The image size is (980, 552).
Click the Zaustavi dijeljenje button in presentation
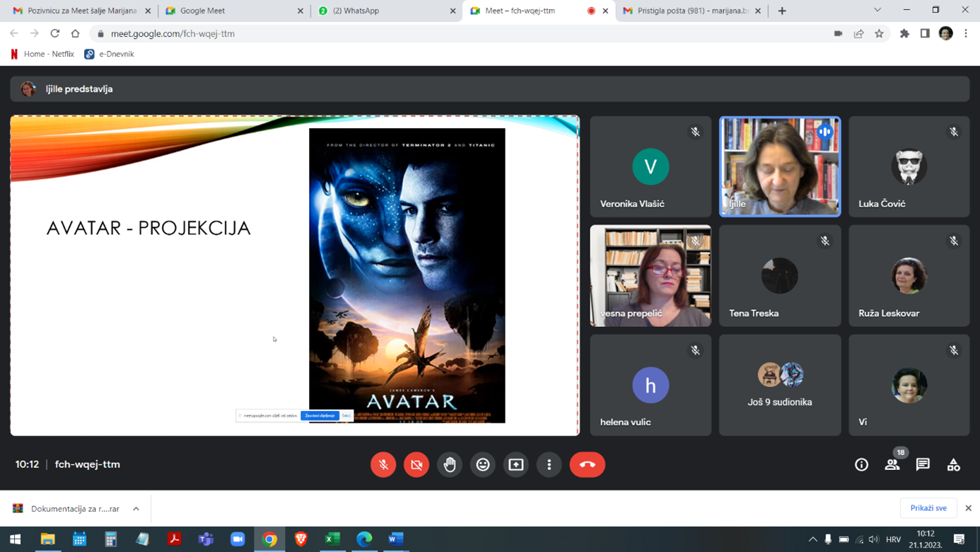[x=320, y=415]
